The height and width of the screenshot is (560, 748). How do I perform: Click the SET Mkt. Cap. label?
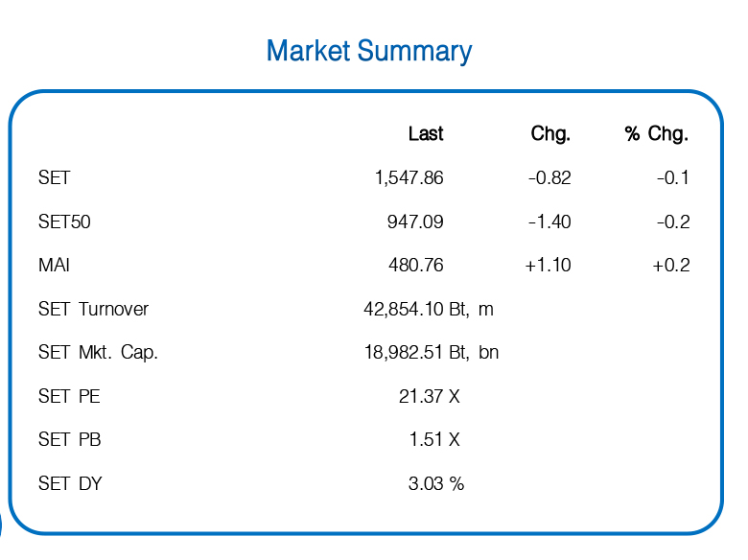(98, 353)
